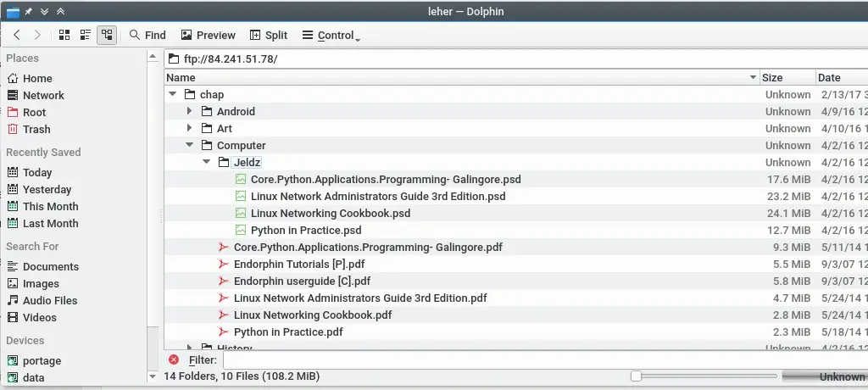Show files saved This Month
868x390 pixels.
[x=50, y=207]
